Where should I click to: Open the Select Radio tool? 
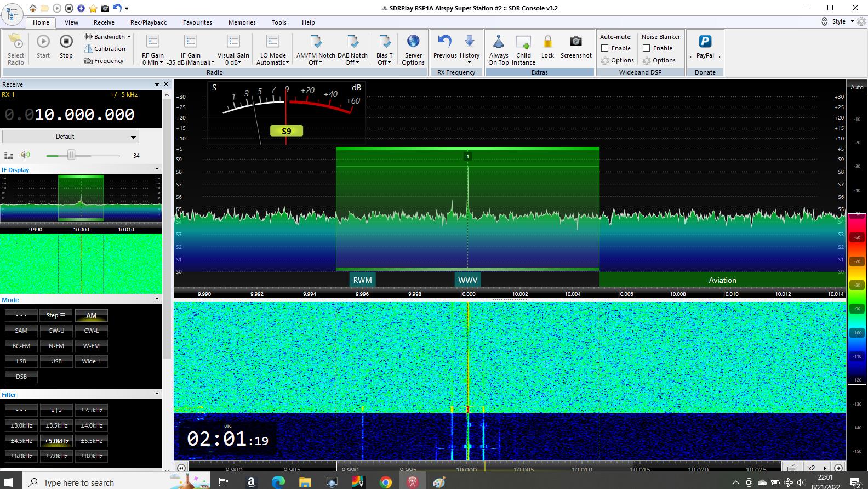coord(16,43)
